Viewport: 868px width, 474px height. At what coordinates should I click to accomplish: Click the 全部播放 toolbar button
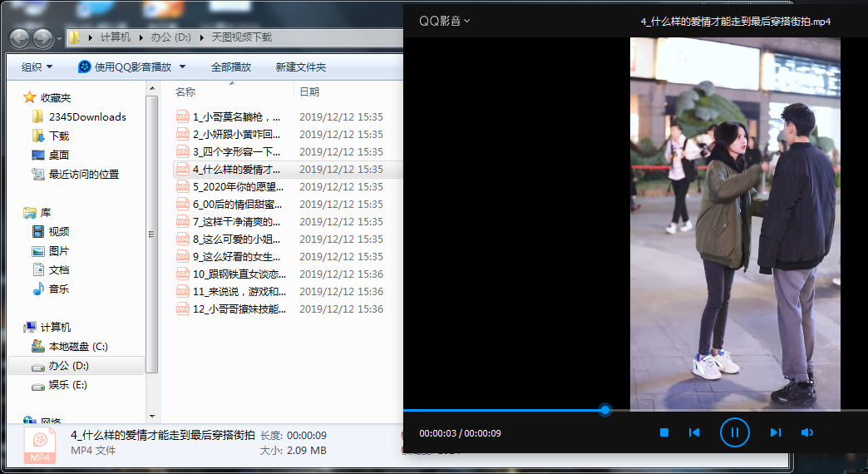(231, 67)
